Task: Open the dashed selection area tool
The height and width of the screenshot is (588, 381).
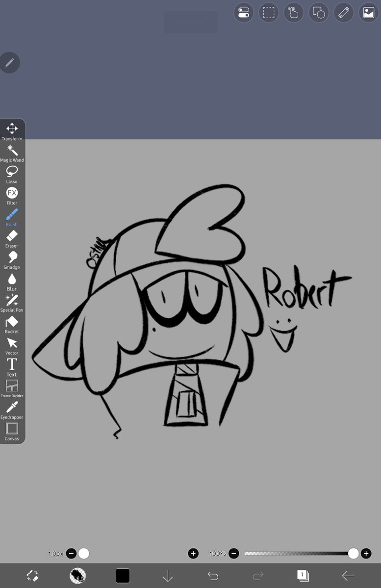Action: (269, 13)
